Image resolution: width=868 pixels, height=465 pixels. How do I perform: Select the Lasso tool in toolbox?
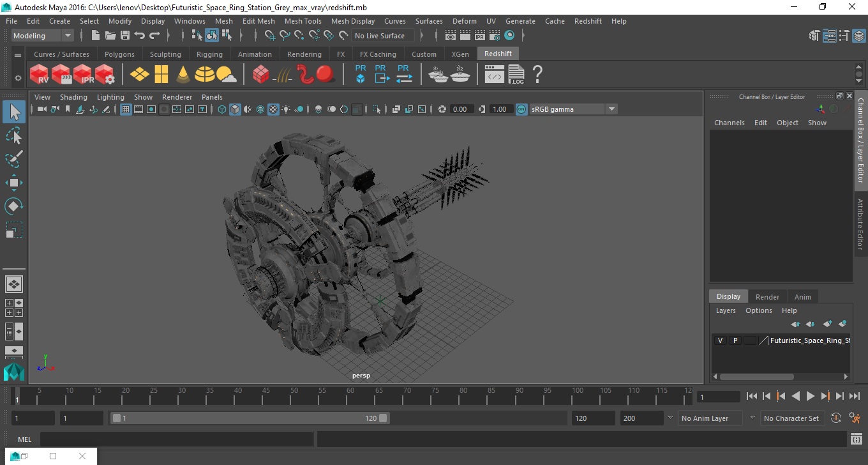click(x=14, y=136)
